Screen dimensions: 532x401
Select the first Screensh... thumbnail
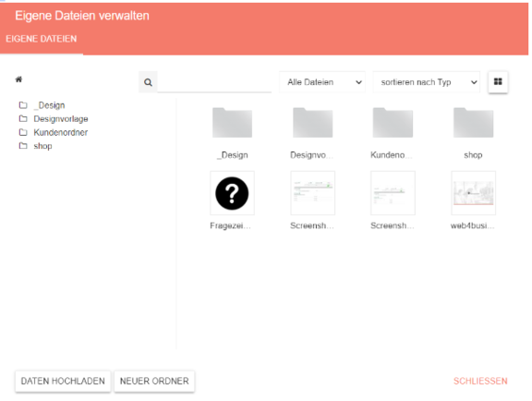coord(312,193)
